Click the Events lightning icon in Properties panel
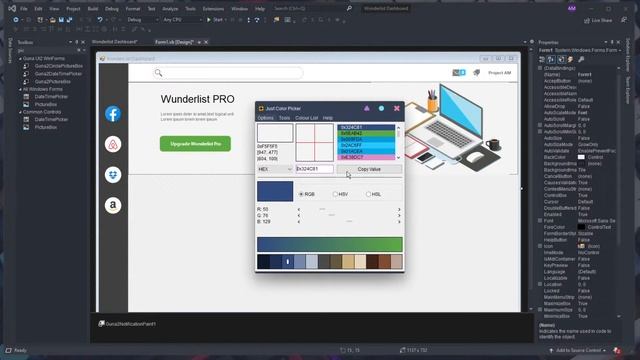 [571, 60]
